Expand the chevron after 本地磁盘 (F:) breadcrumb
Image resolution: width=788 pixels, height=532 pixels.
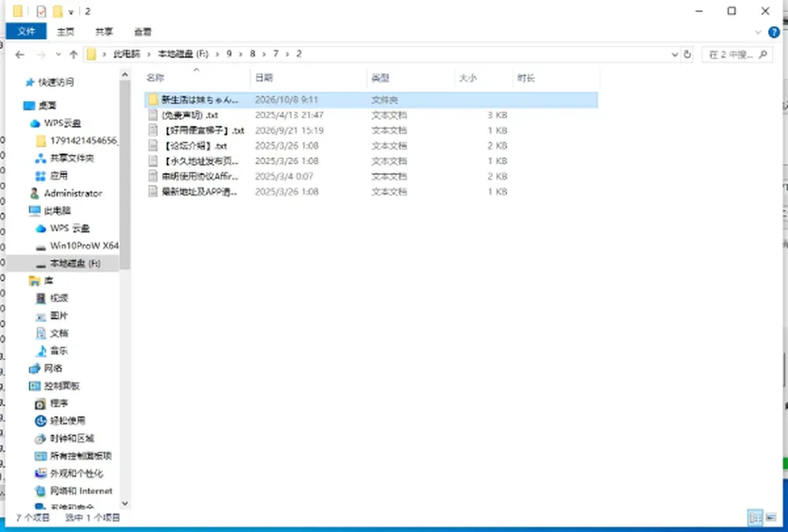(x=218, y=54)
